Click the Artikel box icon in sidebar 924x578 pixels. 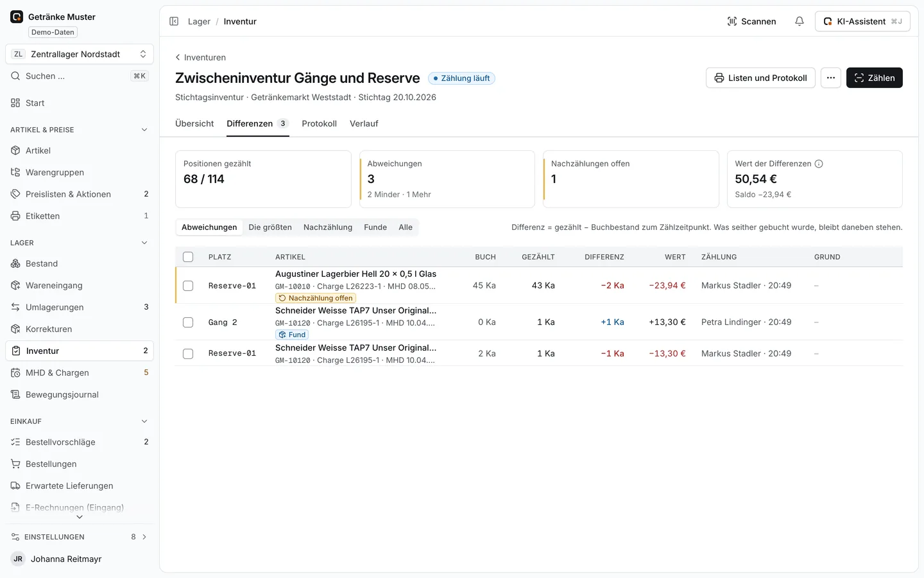[x=15, y=150]
